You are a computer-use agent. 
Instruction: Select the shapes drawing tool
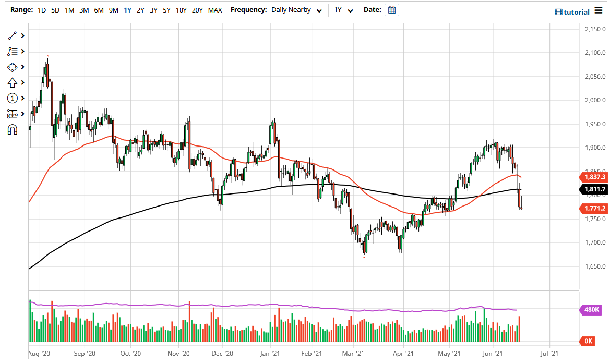13,67
